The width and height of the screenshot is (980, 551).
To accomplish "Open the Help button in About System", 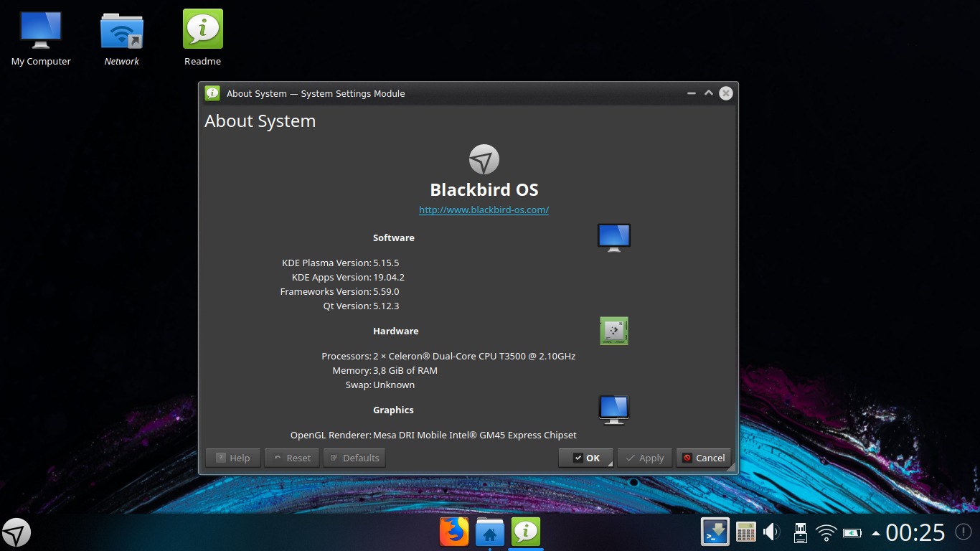I will click(232, 458).
